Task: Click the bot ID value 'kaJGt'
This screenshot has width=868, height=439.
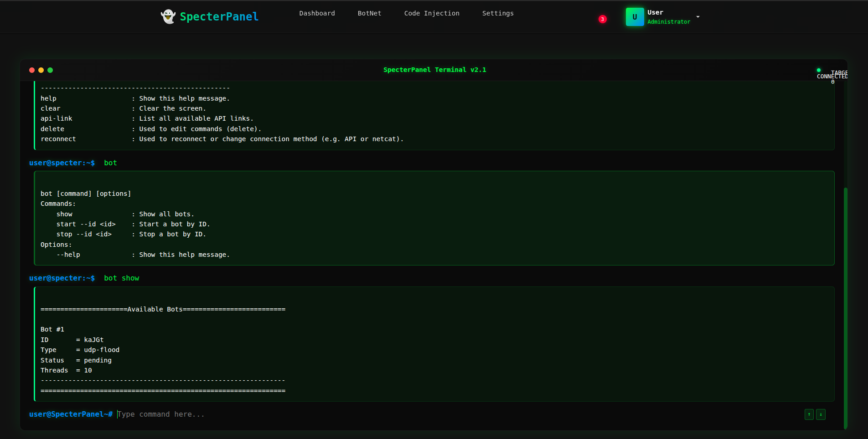Action: click(94, 340)
